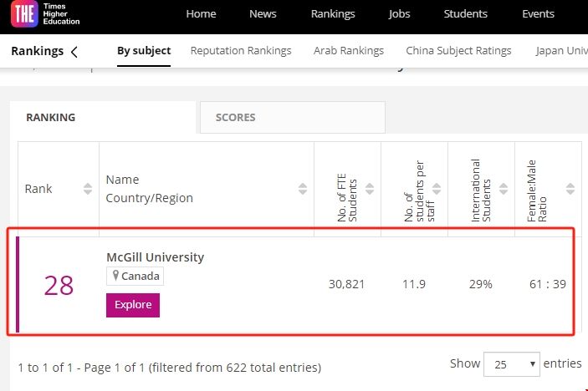Sort by students per staff column
Viewport: 588px width, 391px height.
pos(437,189)
